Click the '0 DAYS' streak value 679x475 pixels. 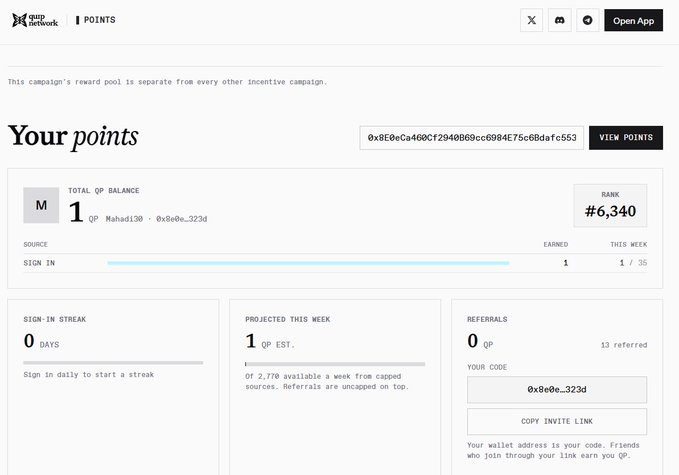42,342
